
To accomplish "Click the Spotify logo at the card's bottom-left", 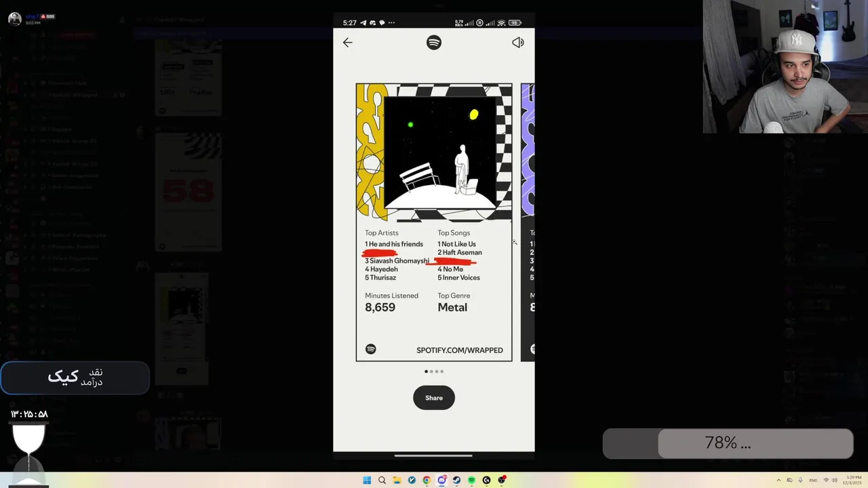I will click(370, 349).
